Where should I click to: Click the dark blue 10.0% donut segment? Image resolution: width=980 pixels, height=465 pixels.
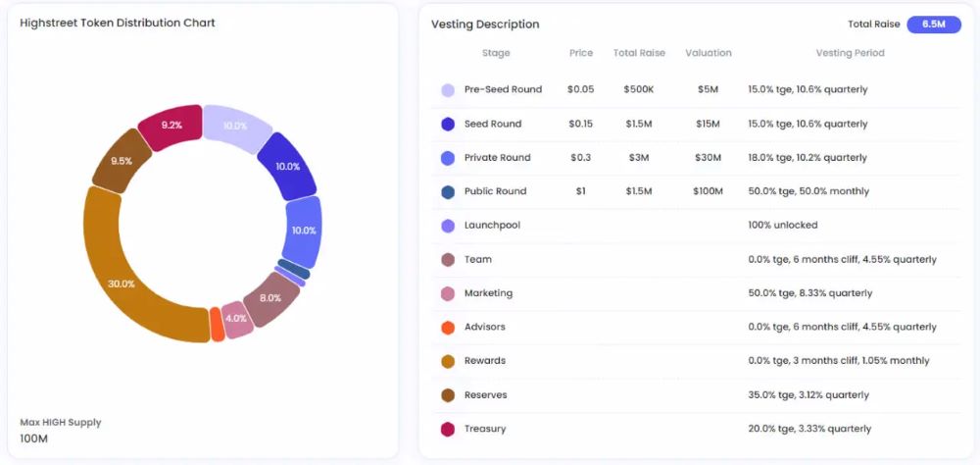point(289,166)
